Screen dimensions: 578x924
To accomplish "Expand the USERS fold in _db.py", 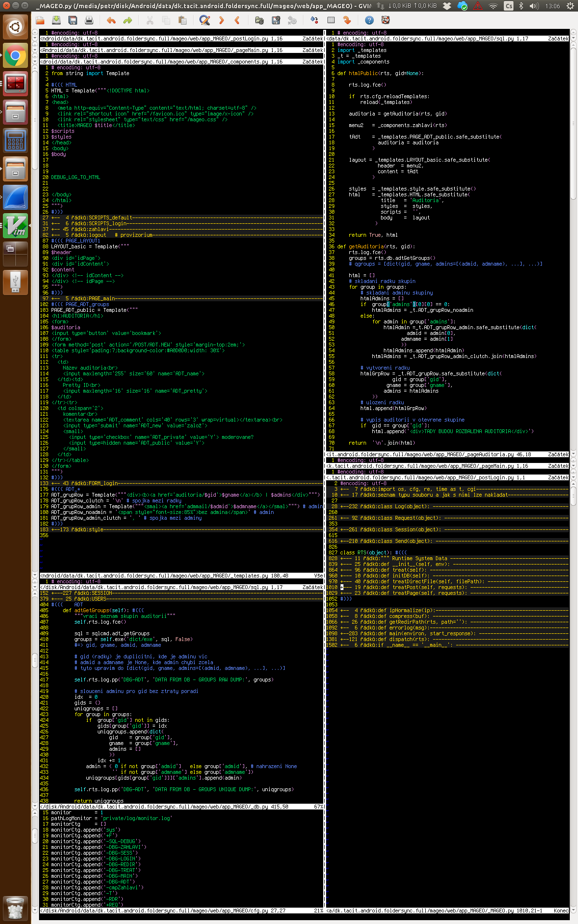I will tap(182, 599).
